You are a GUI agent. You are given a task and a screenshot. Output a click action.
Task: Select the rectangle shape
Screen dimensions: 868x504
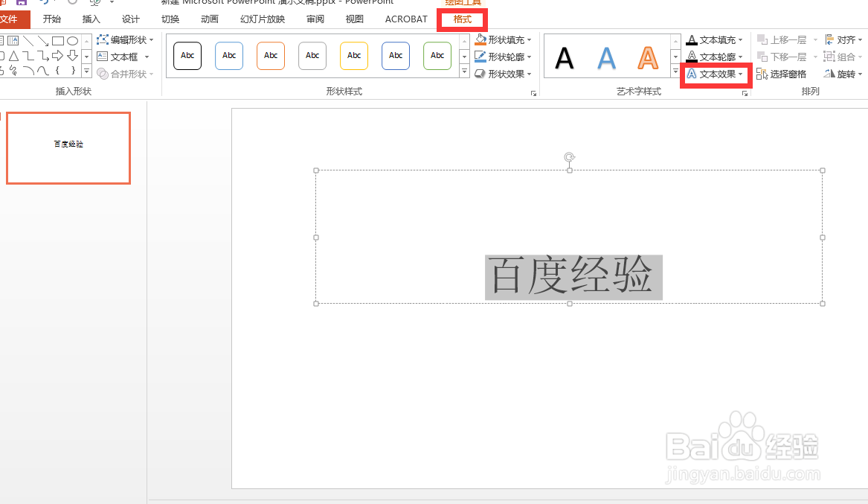(57, 40)
